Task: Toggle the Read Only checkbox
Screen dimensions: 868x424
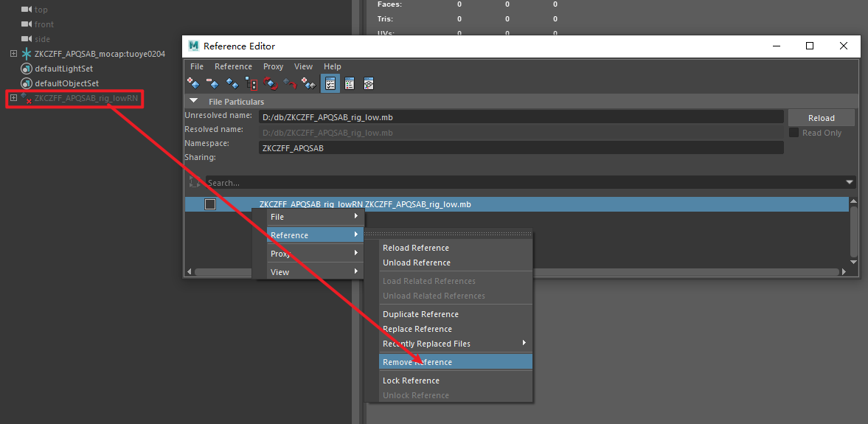Action: point(794,133)
